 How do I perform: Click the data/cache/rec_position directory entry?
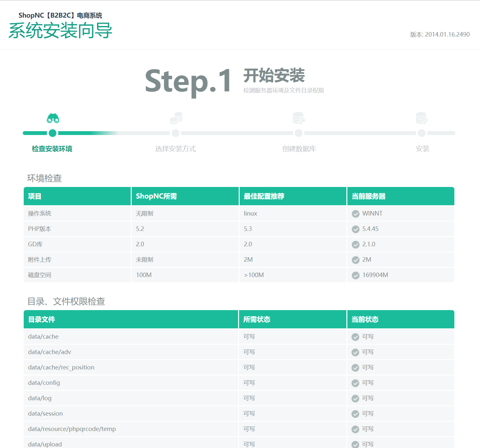61,368
